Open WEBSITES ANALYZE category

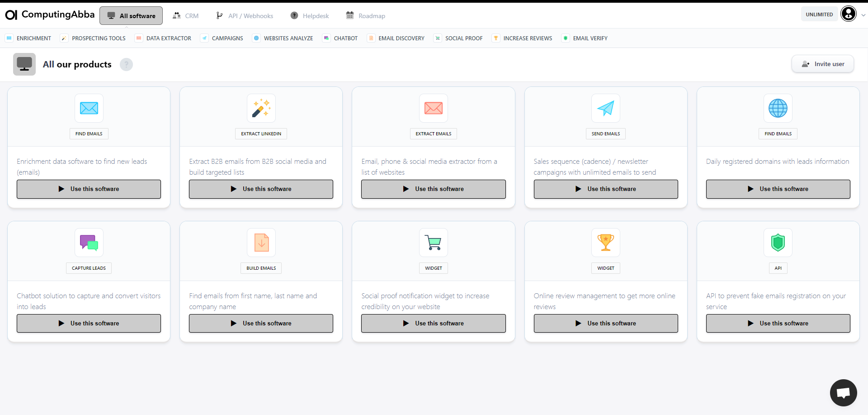pyautogui.click(x=283, y=38)
